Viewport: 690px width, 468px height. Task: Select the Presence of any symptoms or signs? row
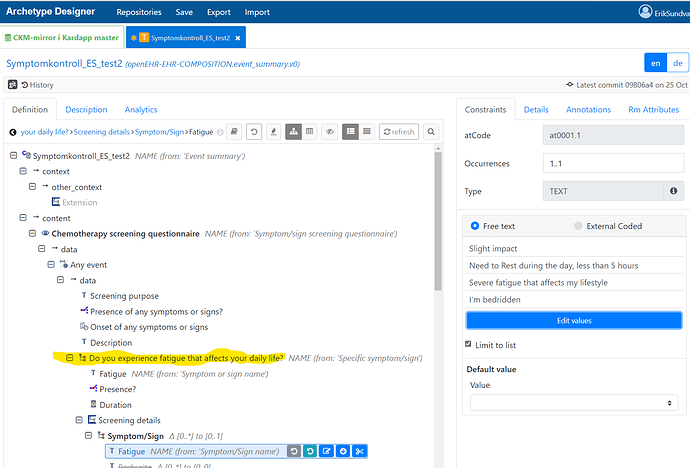pyautogui.click(x=152, y=311)
